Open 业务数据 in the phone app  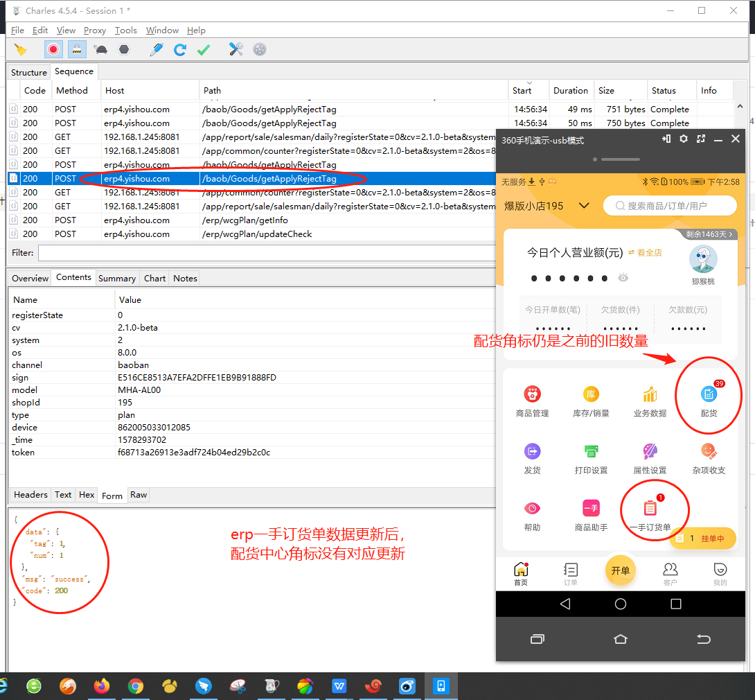coord(650,401)
